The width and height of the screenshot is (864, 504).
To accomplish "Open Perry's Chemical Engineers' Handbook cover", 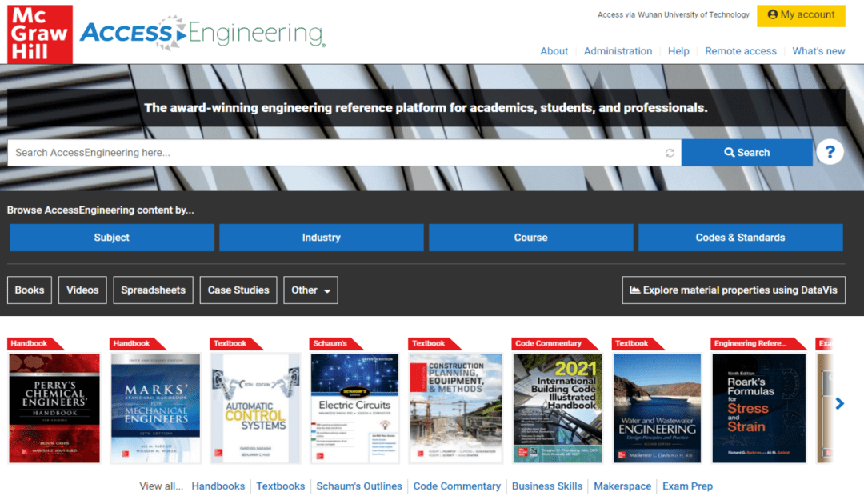I will [x=54, y=408].
